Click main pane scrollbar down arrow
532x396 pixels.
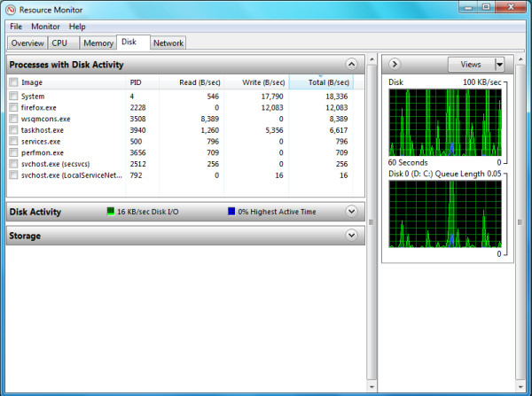coord(372,387)
